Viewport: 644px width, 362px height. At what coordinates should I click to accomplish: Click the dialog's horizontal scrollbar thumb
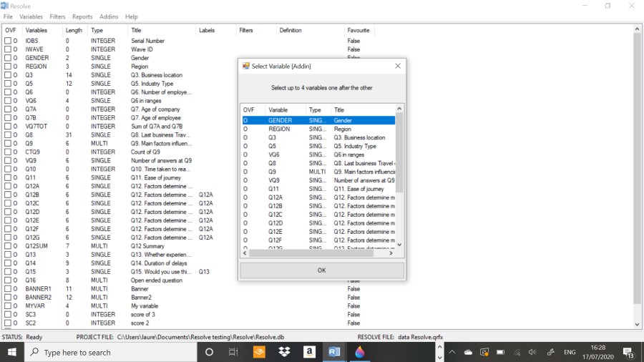(311, 253)
